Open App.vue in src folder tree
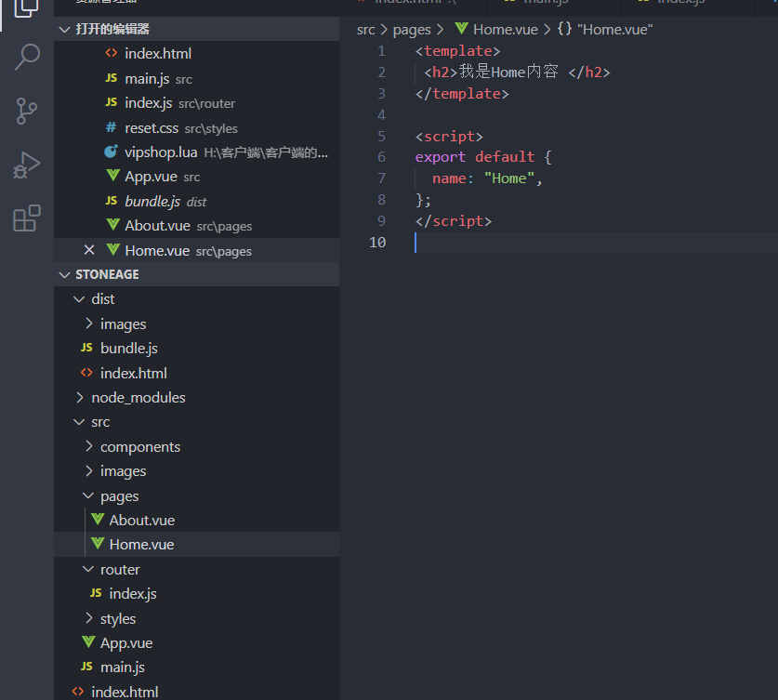Image resolution: width=778 pixels, height=700 pixels. pyautogui.click(x=196, y=643)
